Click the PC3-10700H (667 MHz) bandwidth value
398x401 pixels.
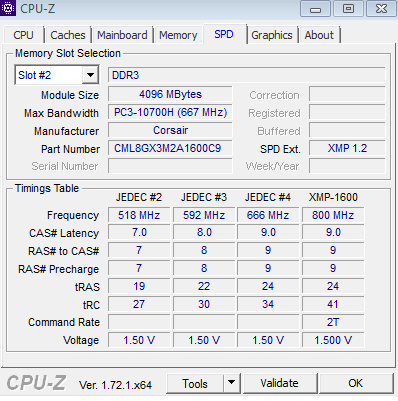click(x=170, y=112)
